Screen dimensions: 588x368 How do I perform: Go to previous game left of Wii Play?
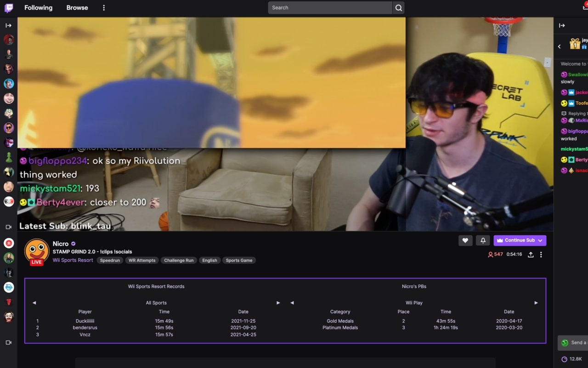[292, 303]
